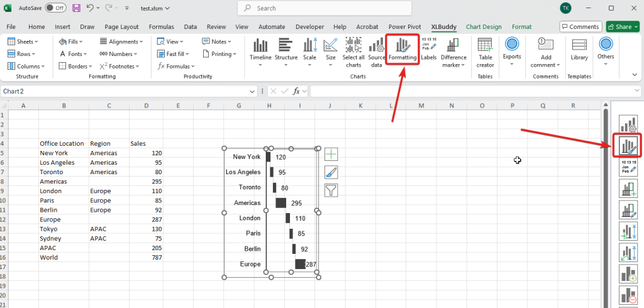Click the Formatting icon in Charts group
Viewport: 644px width, 308px height.
(x=402, y=48)
